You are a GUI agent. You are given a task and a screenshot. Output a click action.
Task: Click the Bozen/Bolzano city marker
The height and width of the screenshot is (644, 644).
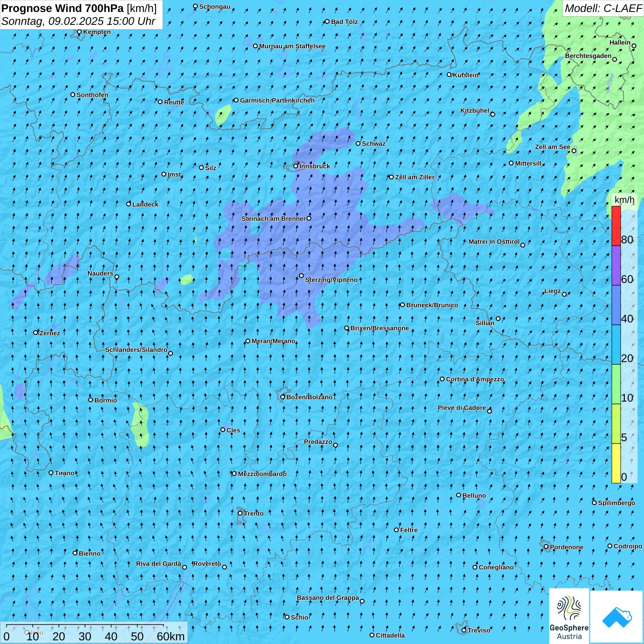point(282,397)
